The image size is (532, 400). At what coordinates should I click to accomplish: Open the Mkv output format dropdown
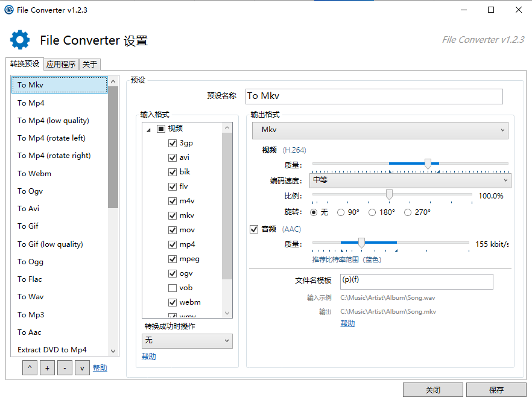coord(380,130)
